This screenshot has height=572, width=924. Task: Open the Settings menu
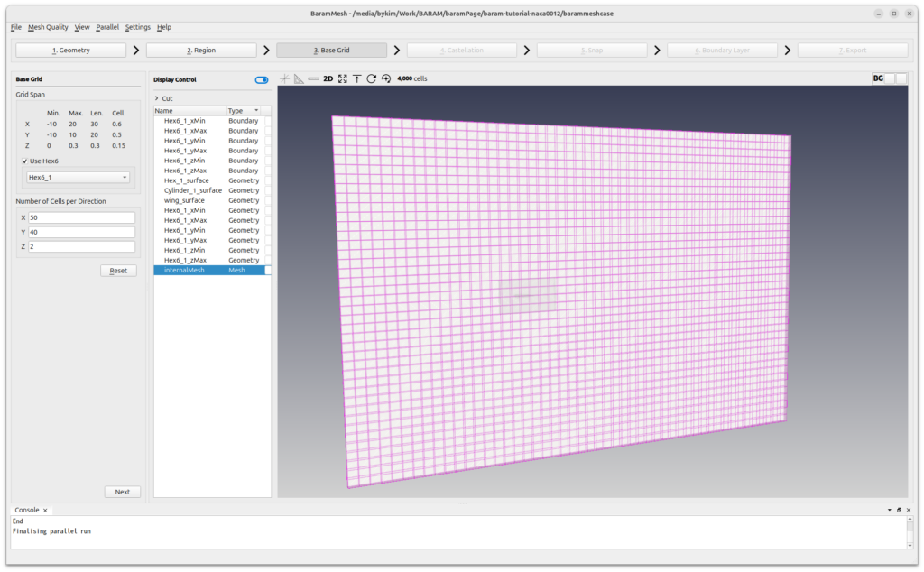point(137,27)
